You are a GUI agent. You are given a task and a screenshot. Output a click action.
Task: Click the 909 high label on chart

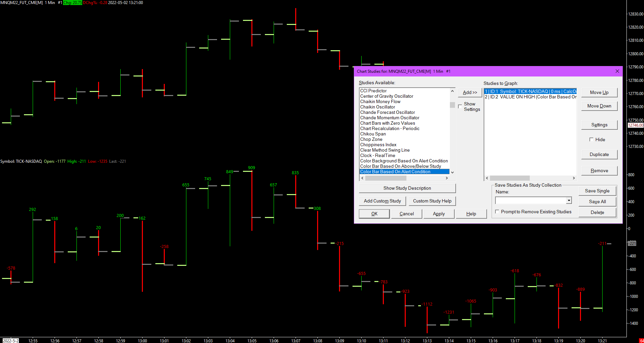251,167
